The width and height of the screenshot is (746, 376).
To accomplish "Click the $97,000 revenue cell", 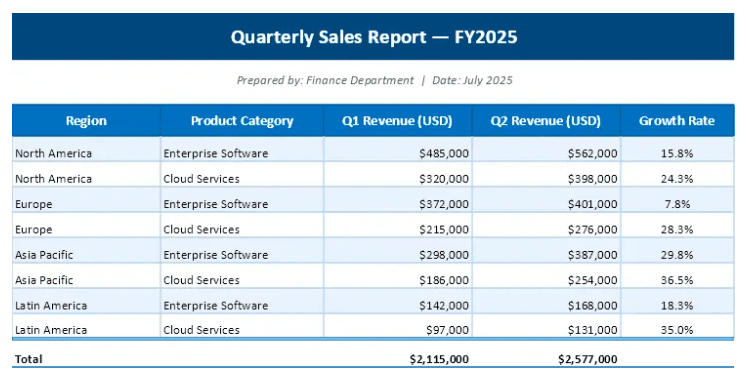I will pos(398,330).
